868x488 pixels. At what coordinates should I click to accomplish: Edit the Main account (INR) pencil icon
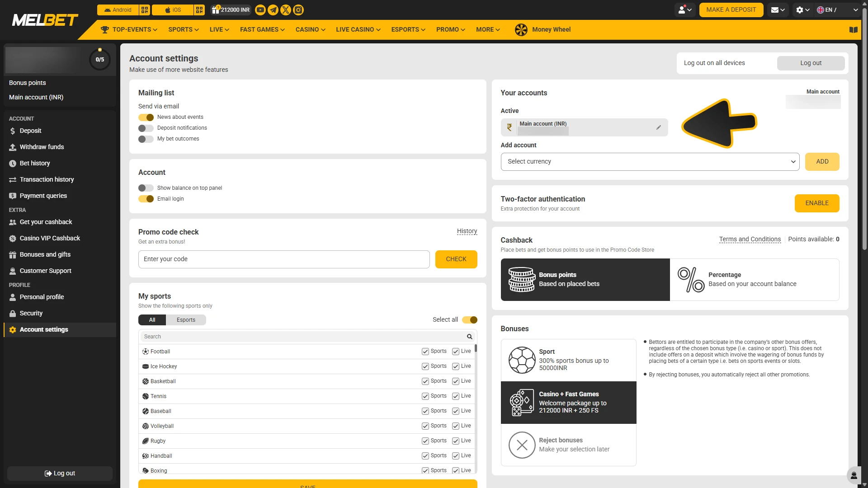[x=659, y=127]
